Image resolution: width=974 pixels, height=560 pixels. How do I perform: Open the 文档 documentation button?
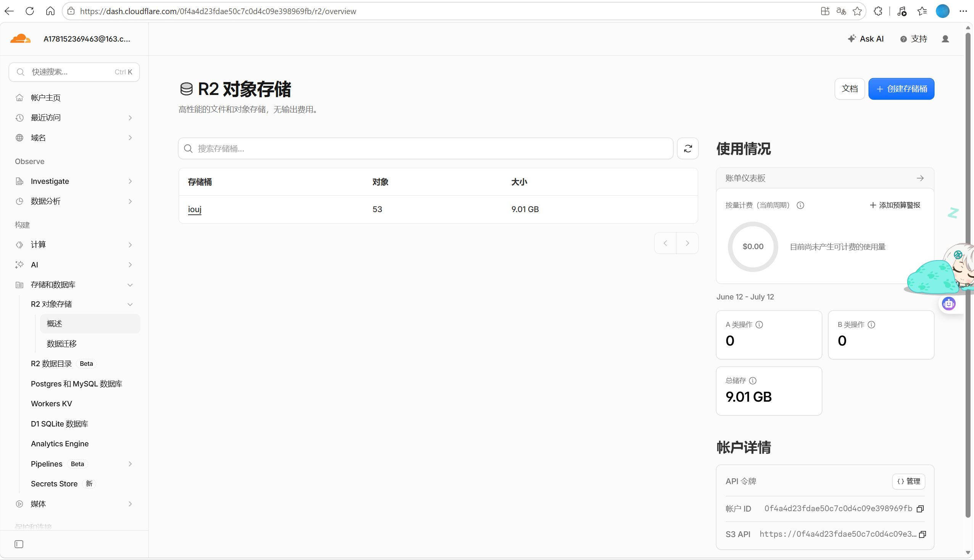[x=849, y=89]
